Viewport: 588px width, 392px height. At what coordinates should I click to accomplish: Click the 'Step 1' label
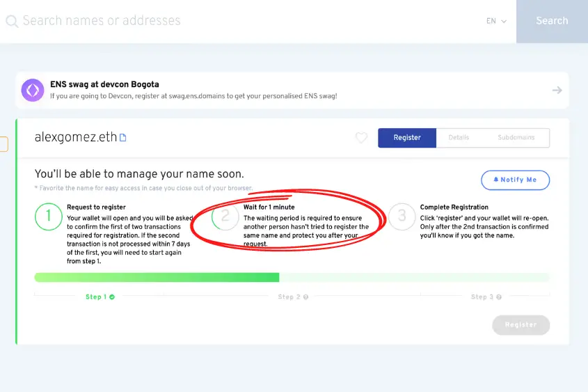96,297
